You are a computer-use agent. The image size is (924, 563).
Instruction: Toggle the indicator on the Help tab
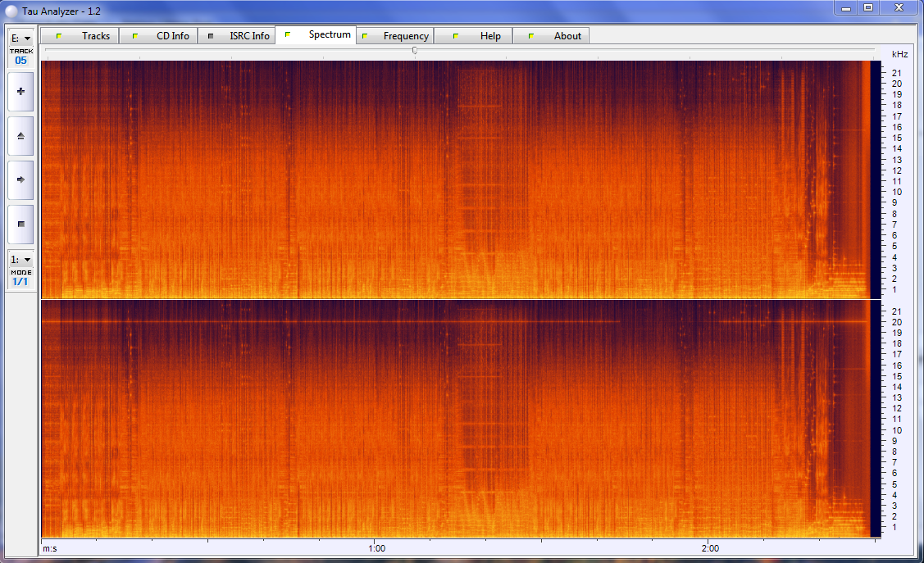tap(456, 35)
